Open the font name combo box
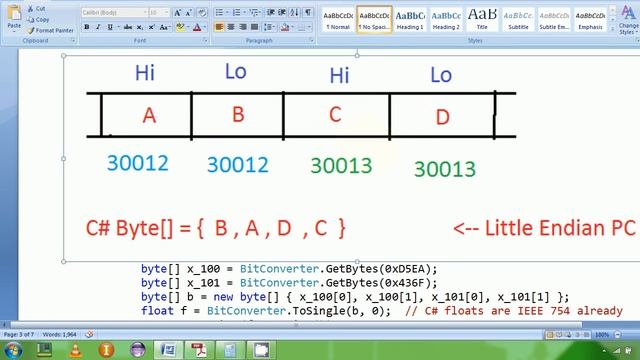Screen dimensions: 640x360 point(114,13)
